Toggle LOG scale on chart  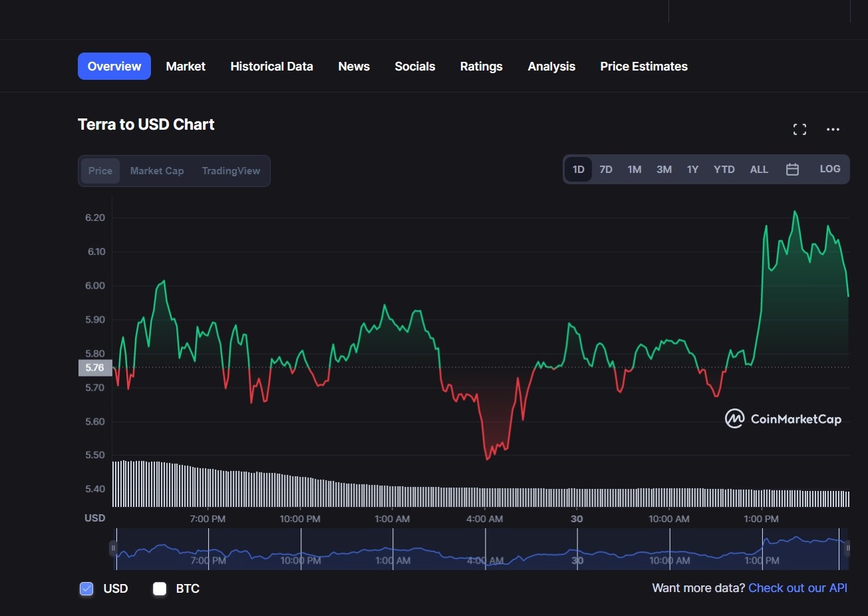point(829,169)
